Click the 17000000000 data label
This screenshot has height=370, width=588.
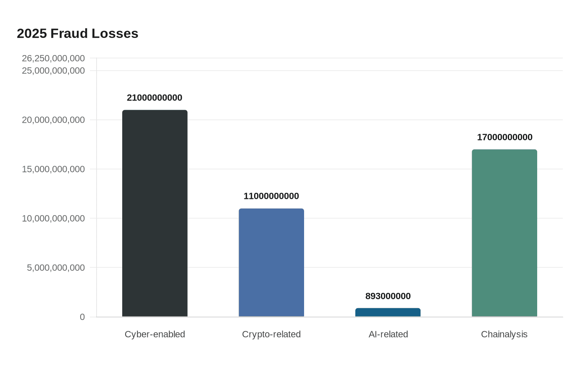coord(504,137)
